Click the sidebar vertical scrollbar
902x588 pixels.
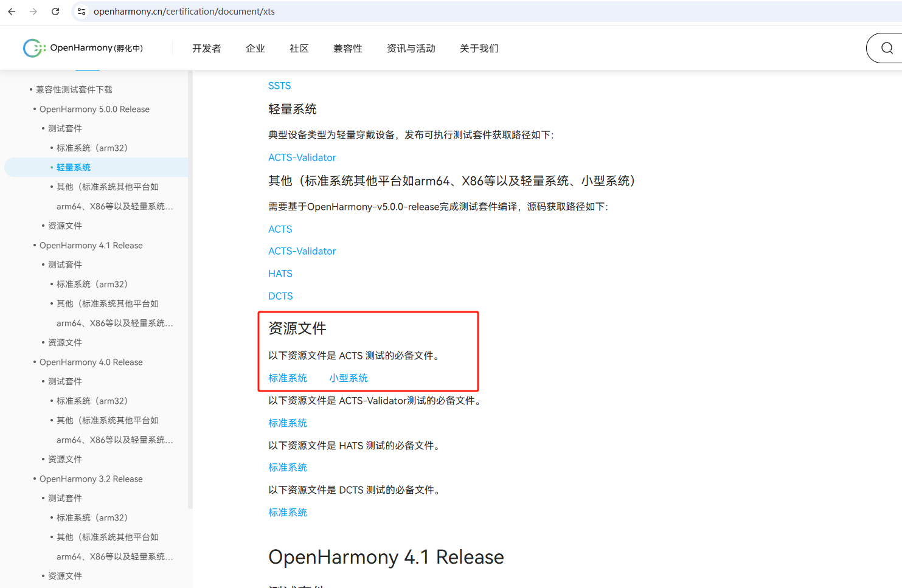coord(190,290)
